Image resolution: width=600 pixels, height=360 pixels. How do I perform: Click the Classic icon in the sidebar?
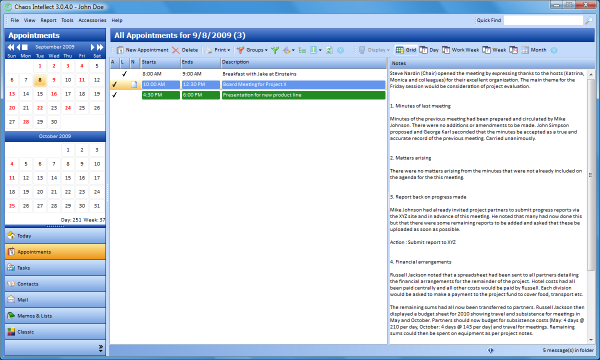point(11,332)
